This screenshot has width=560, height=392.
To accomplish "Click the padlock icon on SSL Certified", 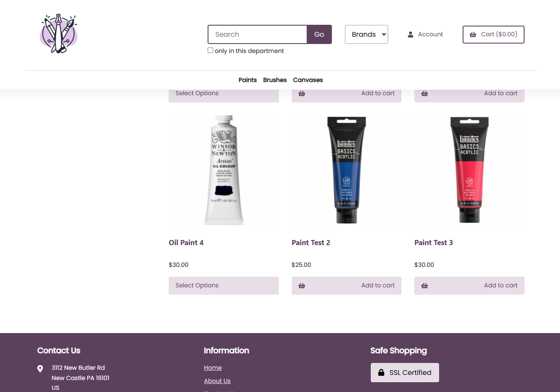I will point(381,373).
